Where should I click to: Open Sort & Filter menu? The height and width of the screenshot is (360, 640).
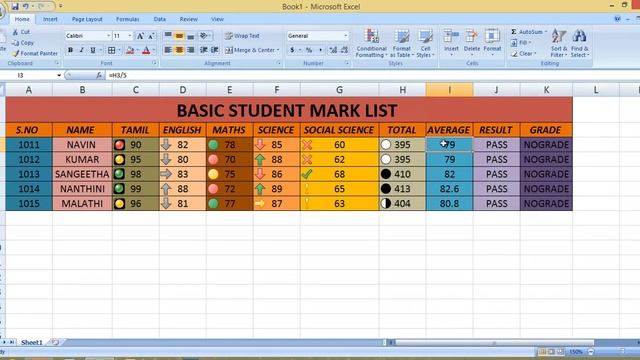(x=559, y=43)
